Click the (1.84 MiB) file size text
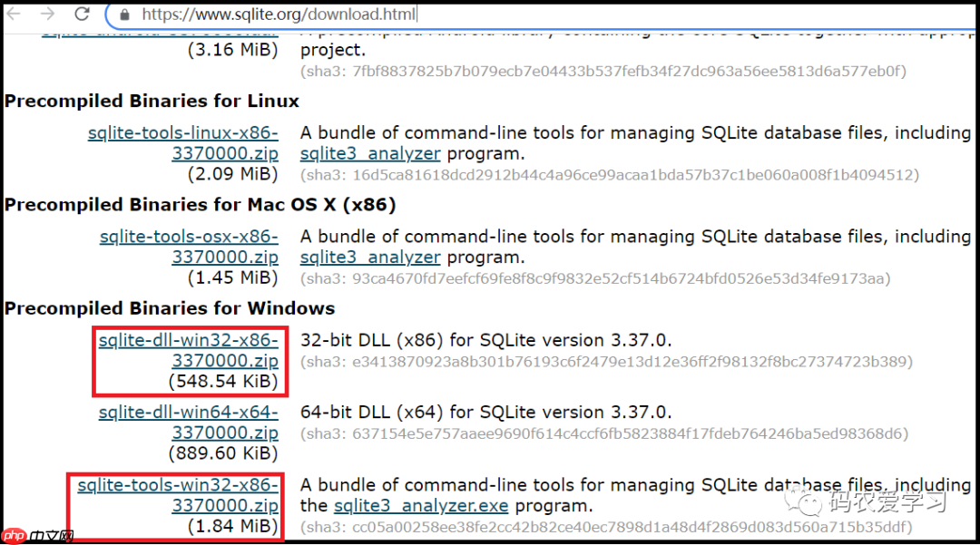The image size is (980, 545). pyautogui.click(x=233, y=526)
